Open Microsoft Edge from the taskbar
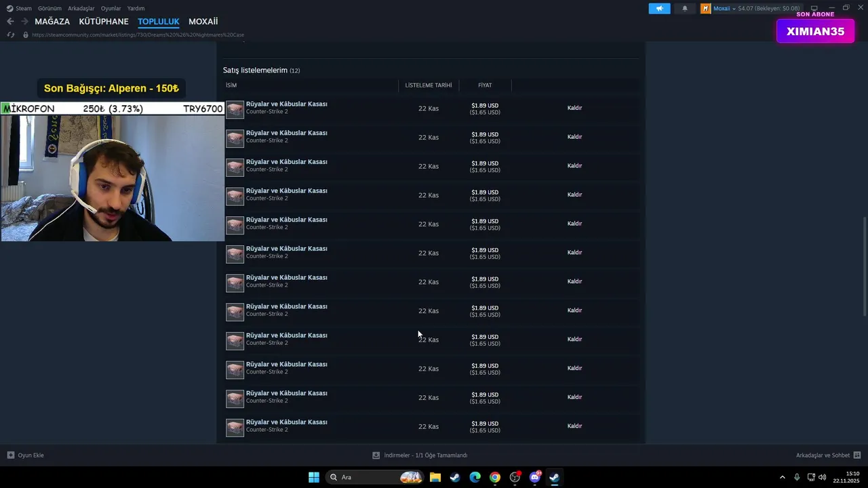The width and height of the screenshot is (868, 488). [x=475, y=477]
